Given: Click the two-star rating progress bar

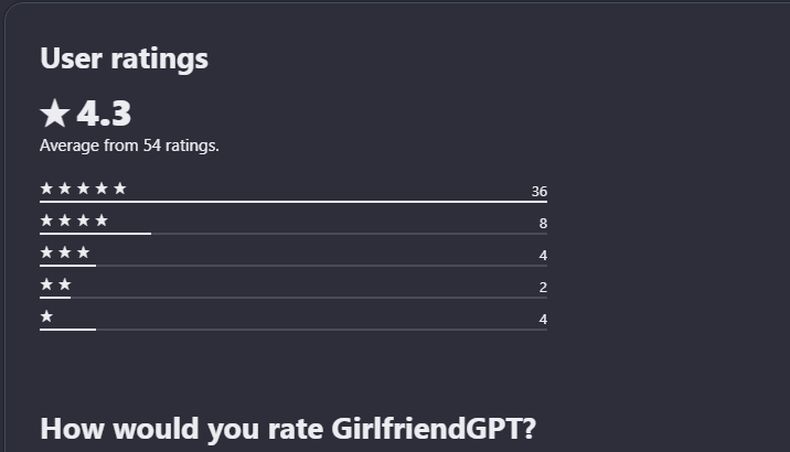Looking at the screenshot, I should tap(293, 297).
